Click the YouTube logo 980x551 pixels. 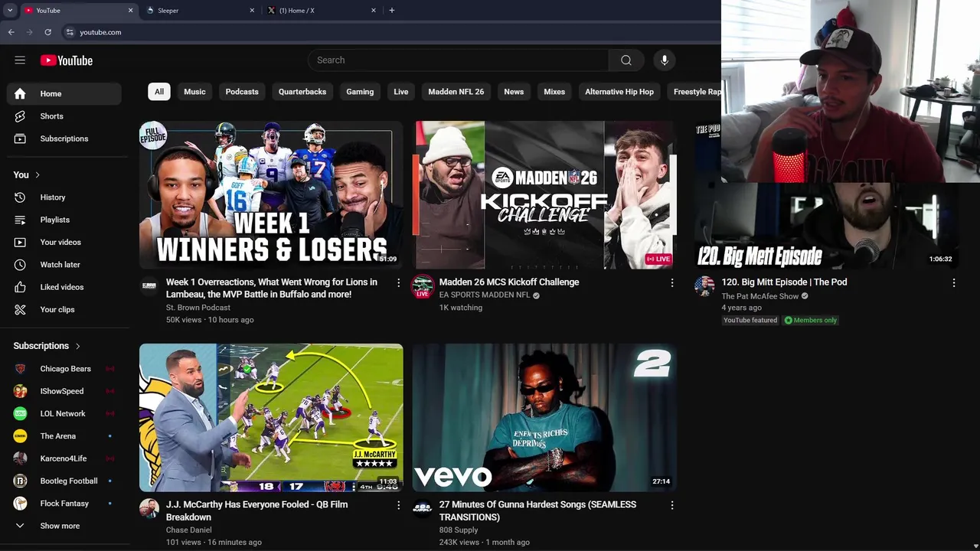(67, 60)
